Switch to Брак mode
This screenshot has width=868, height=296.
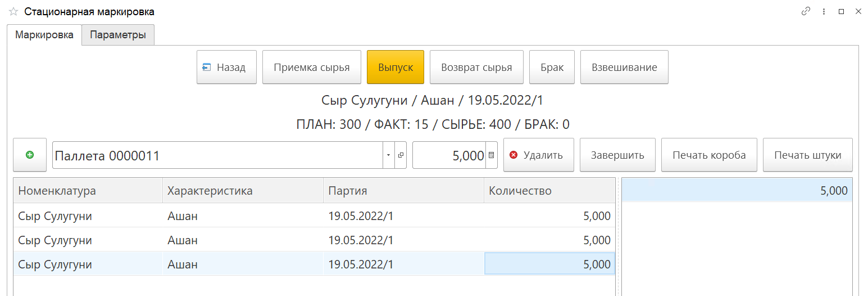(x=552, y=68)
